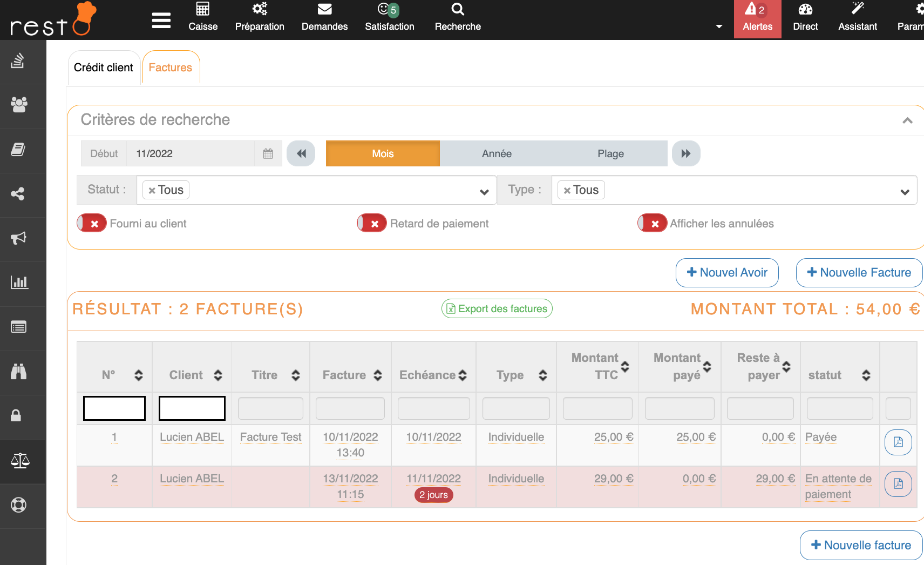Viewport: 924px width, 565px height.
Task: Click the calendar icon beside Début date
Action: 268,154
